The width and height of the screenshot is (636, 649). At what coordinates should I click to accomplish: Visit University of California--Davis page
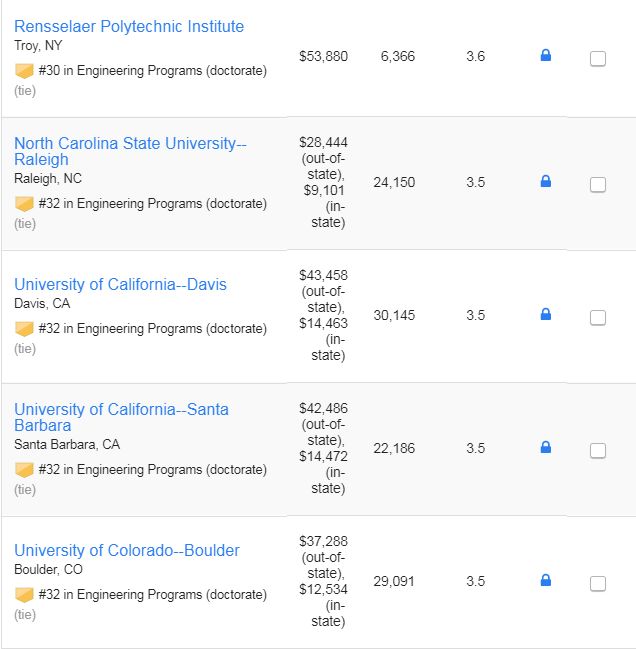pos(120,284)
